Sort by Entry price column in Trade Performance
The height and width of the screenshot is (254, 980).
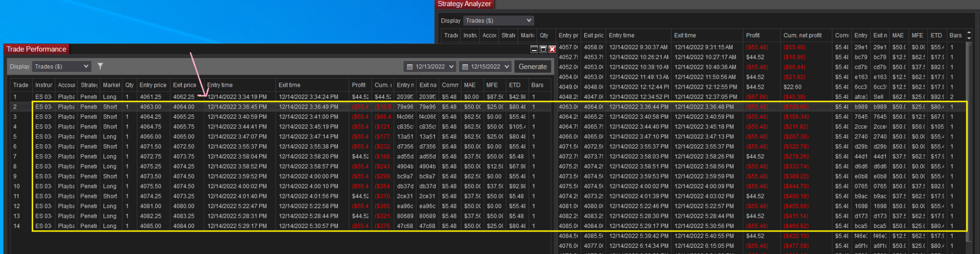coord(153,85)
